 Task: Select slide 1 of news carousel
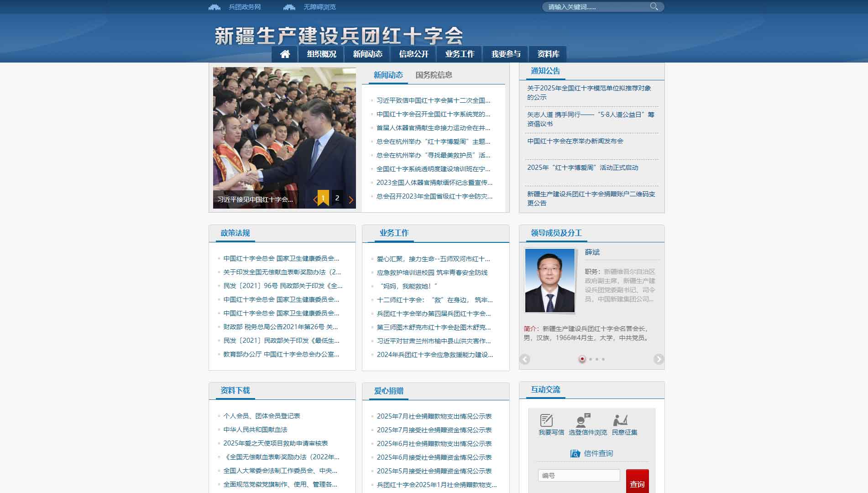click(x=323, y=198)
